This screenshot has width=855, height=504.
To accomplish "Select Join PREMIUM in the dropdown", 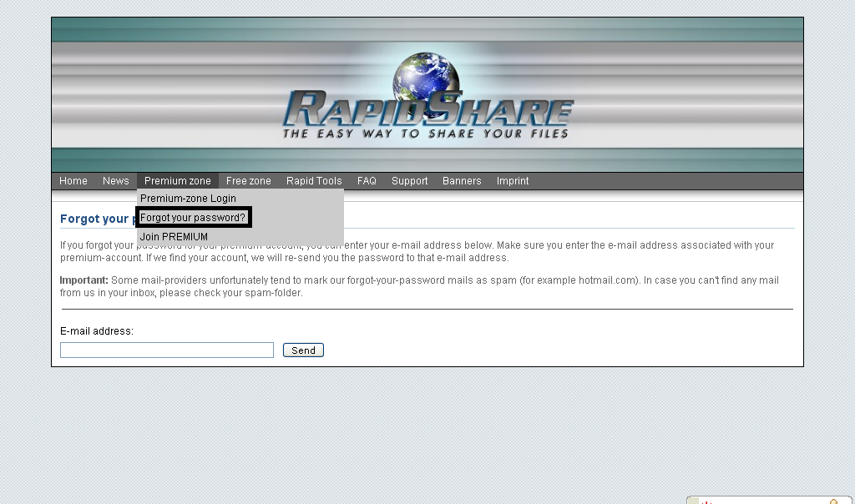I will point(174,237).
